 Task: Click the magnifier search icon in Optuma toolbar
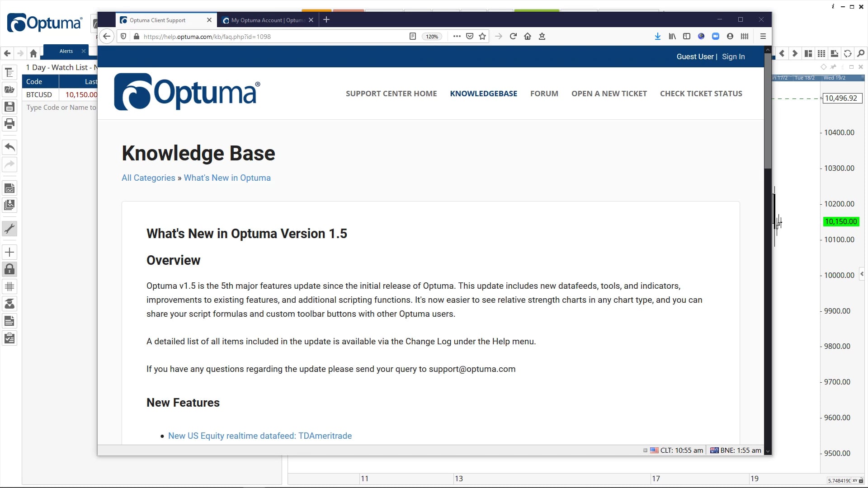[861, 53]
